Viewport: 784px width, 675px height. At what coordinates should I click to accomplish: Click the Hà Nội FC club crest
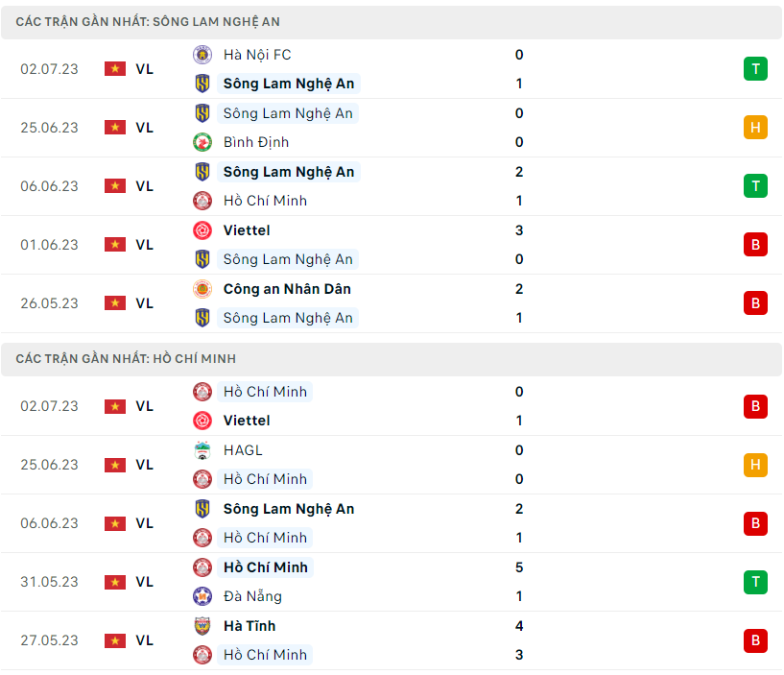point(202,55)
